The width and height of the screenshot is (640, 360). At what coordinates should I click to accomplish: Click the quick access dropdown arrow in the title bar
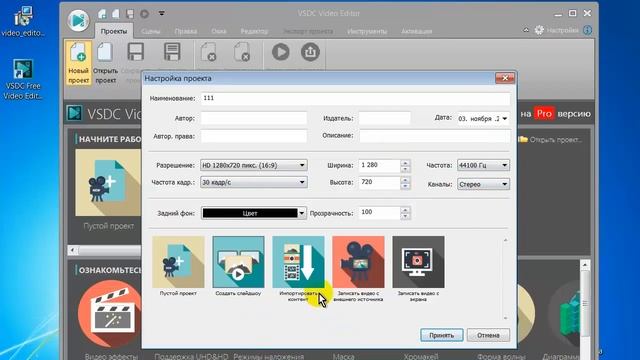click(162, 13)
